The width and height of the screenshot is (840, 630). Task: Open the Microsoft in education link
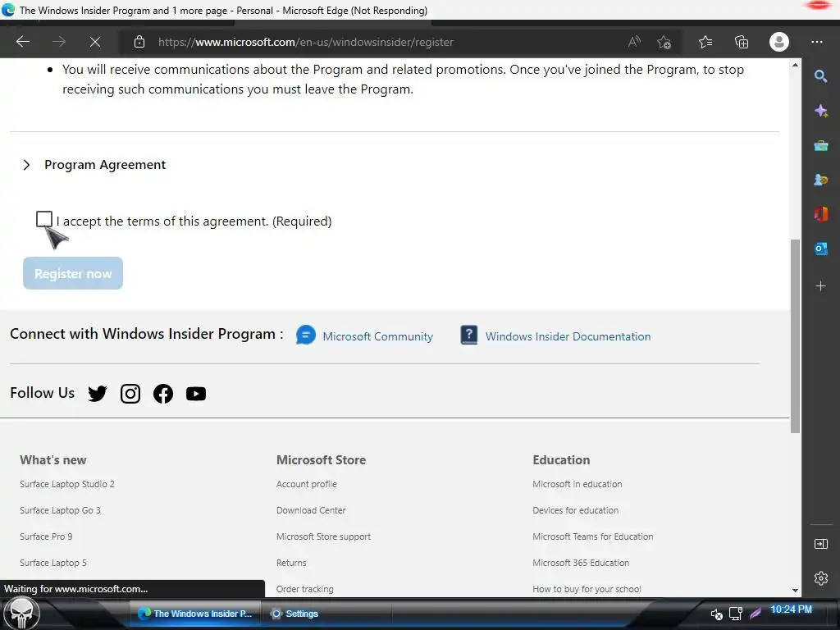pyautogui.click(x=577, y=484)
